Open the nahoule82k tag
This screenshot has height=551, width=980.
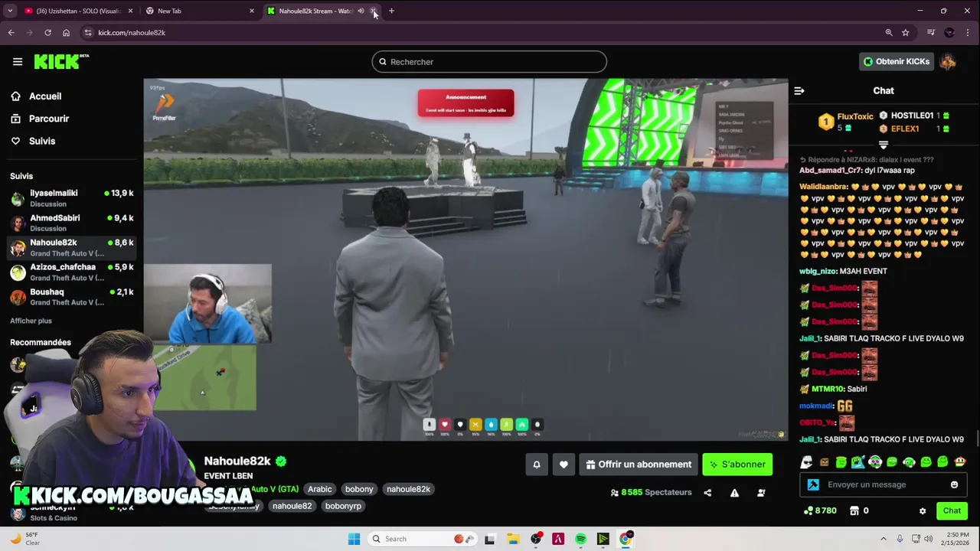tap(408, 489)
